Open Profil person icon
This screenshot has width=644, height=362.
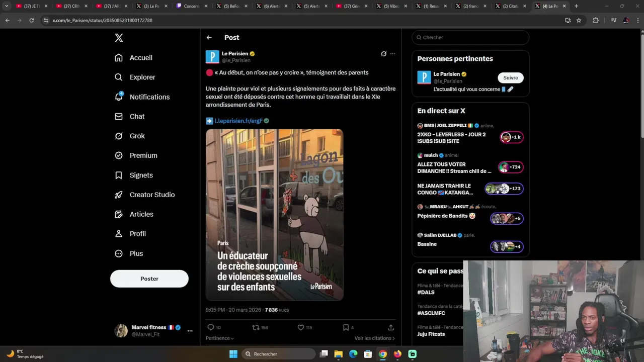pos(119,234)
